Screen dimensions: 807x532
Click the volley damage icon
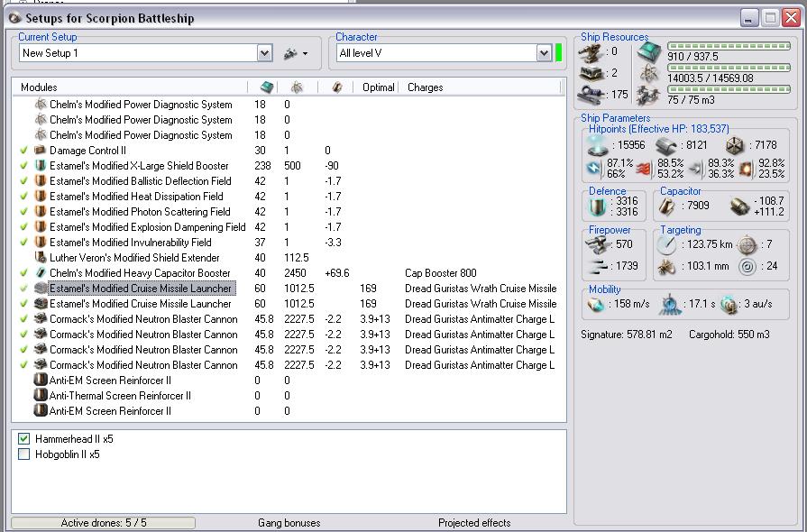(x=598, y=266)
